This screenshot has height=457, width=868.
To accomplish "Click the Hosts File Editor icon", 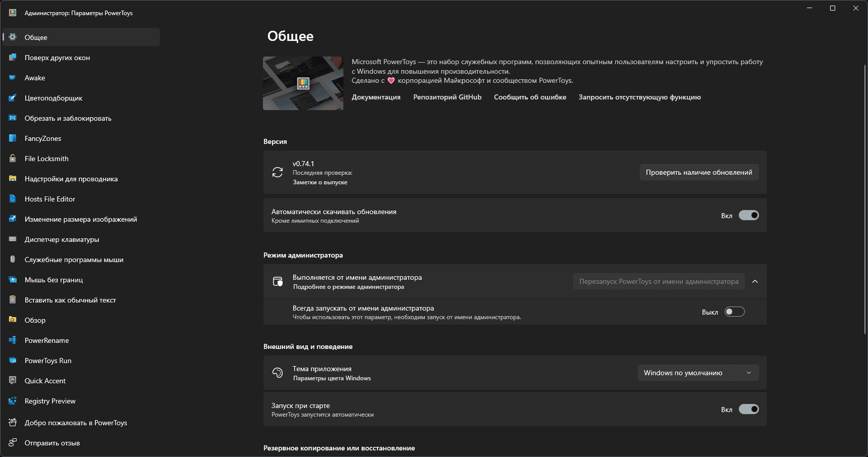I will pos(13,198).
